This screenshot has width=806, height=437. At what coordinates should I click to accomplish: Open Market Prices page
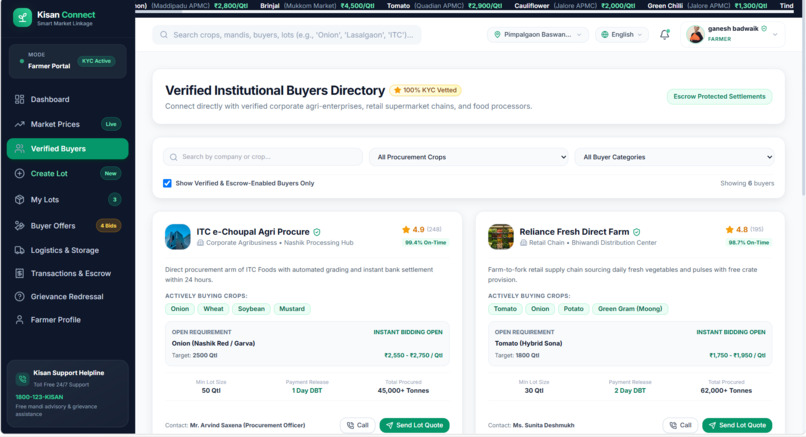pos(67,124)
